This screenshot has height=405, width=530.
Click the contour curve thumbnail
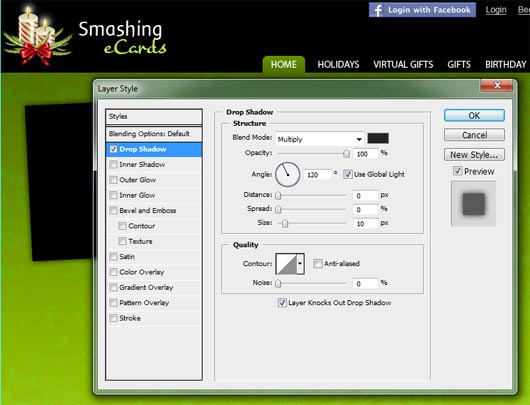pos(286,264)
